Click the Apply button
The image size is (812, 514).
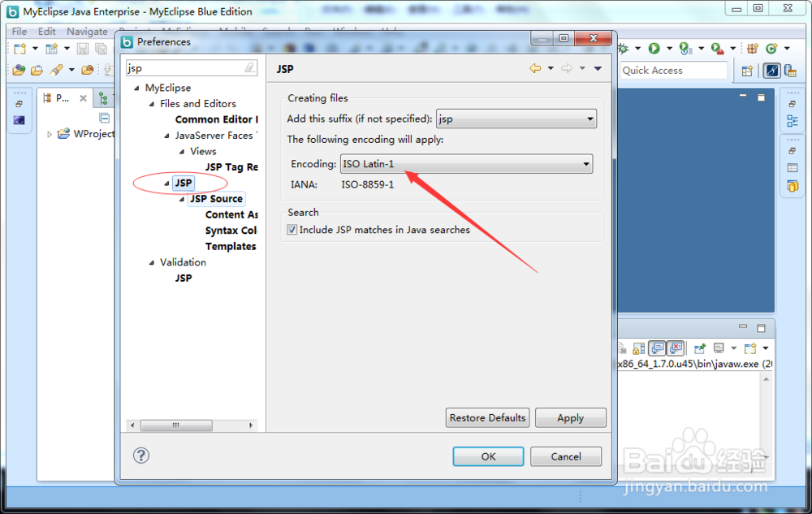point(571,417)
